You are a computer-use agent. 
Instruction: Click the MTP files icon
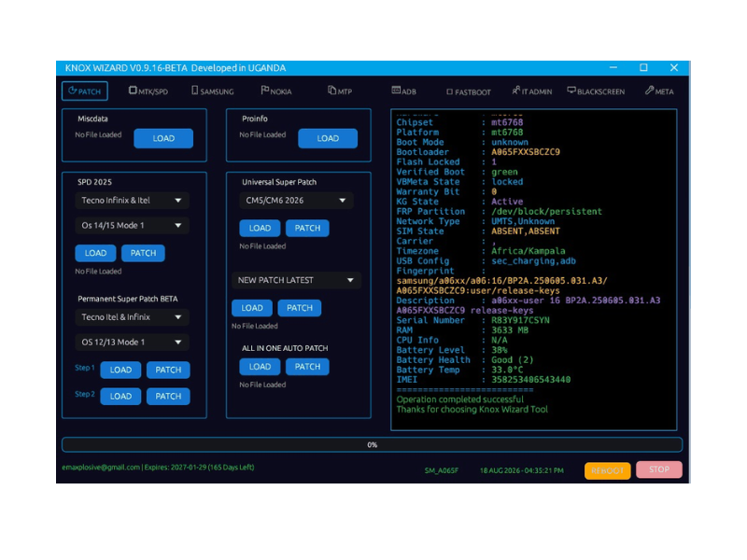coord(331,90)
